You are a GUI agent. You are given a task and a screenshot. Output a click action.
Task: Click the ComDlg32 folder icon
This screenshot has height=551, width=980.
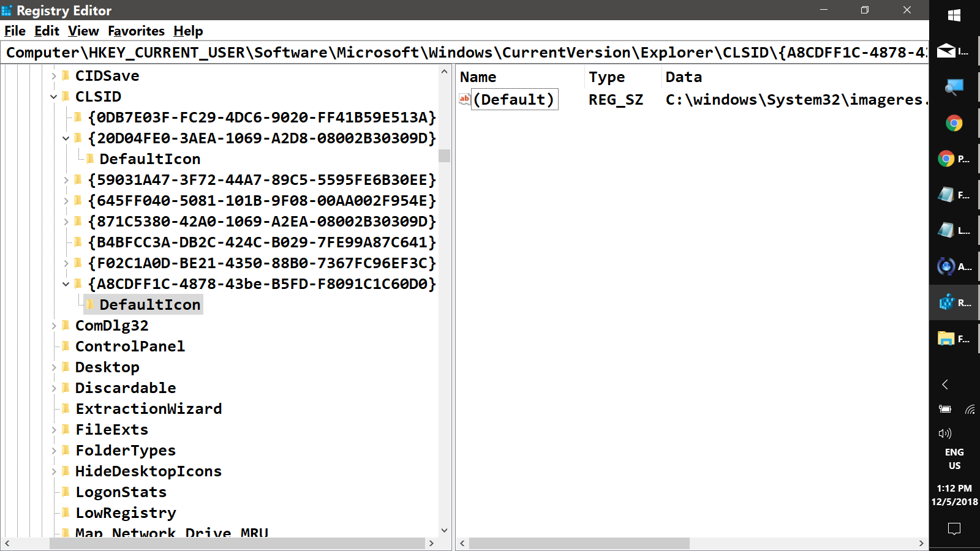(66, 325)
